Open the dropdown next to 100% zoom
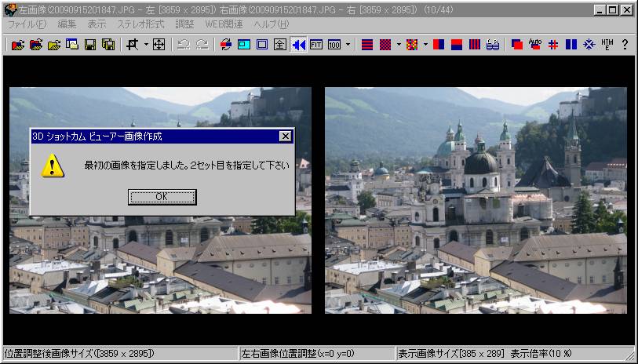Viewport: 638px width, 364px height. 348,45
